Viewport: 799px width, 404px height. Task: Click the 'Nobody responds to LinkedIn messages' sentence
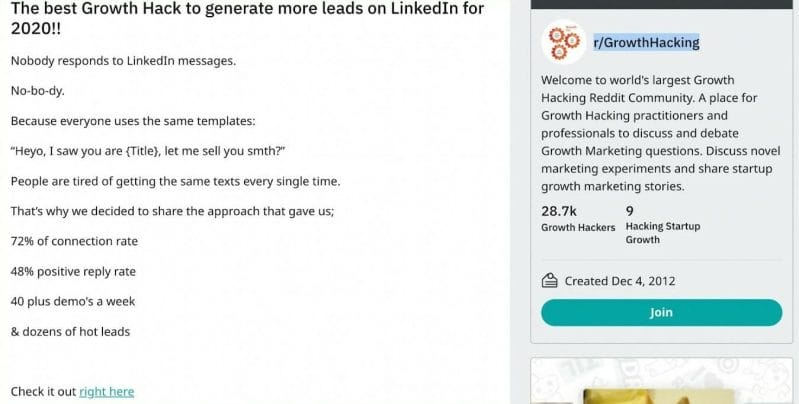(x=123, y=61)
